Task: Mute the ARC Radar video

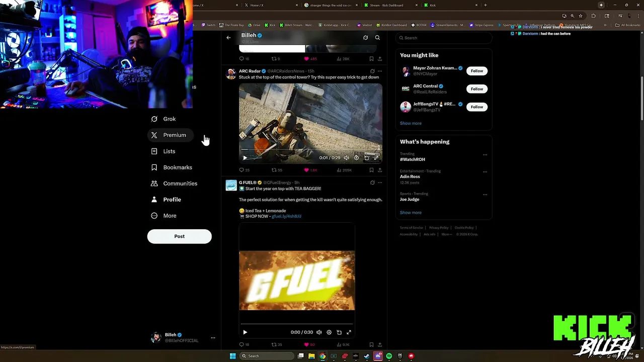Action: click(346, 158)
